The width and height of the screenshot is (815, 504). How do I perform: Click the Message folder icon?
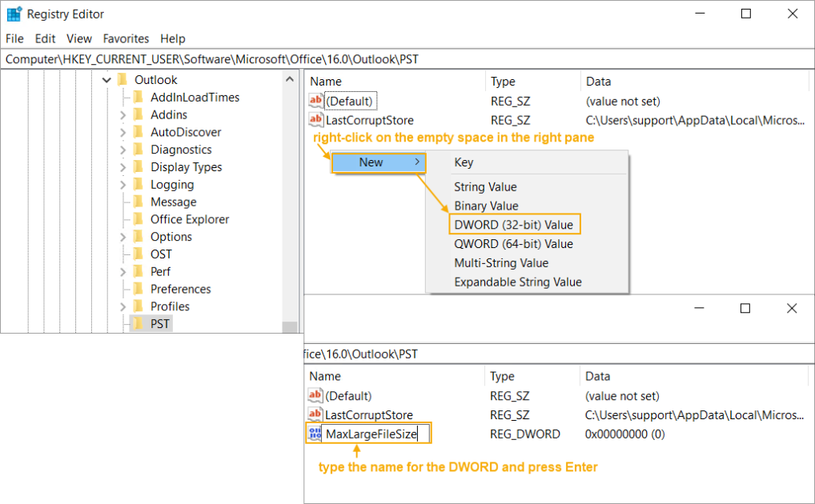click(139, 202)
